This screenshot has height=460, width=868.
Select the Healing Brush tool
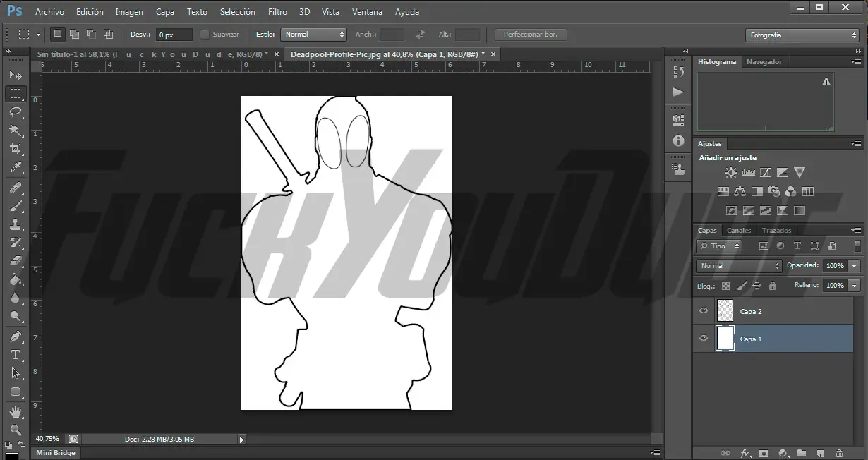point(16,186)
